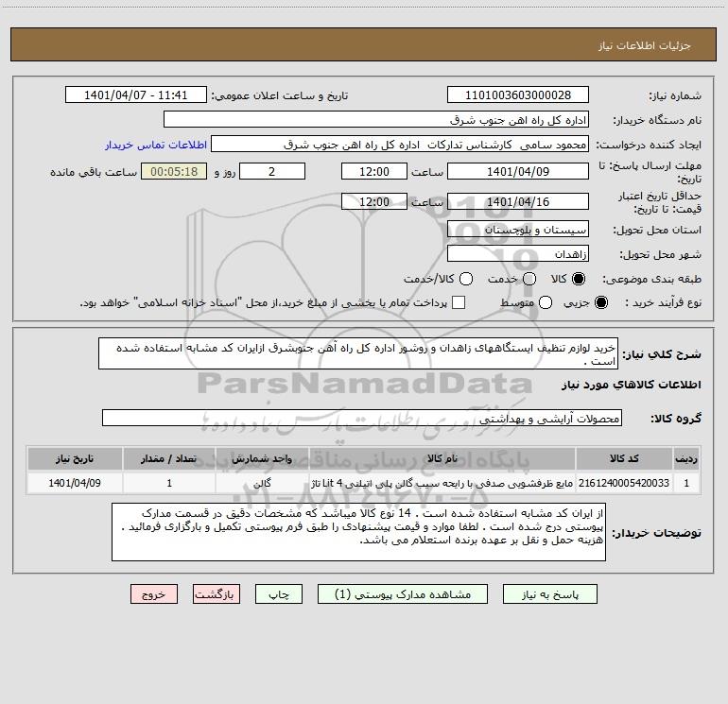
Task: Click unit cell گالن
Action: click(x=262, y=483)
